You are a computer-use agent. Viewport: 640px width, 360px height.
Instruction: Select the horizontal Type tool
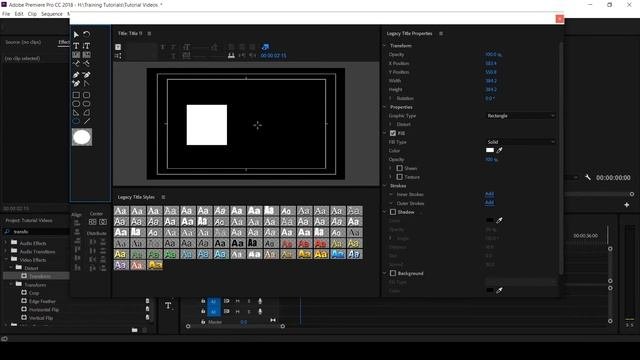[76, 46]
